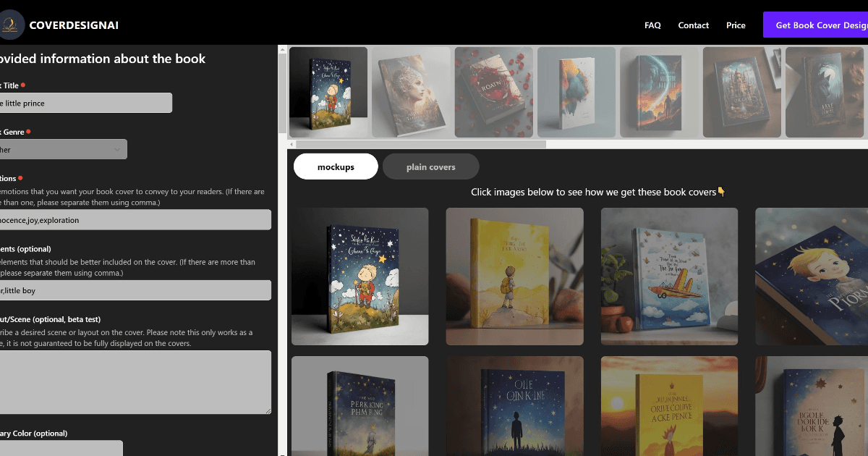This screenshot has width=868, height=456.
Task: Open the red rose 'ROAIN' cover thumbnail
Action: pos(493,92)
